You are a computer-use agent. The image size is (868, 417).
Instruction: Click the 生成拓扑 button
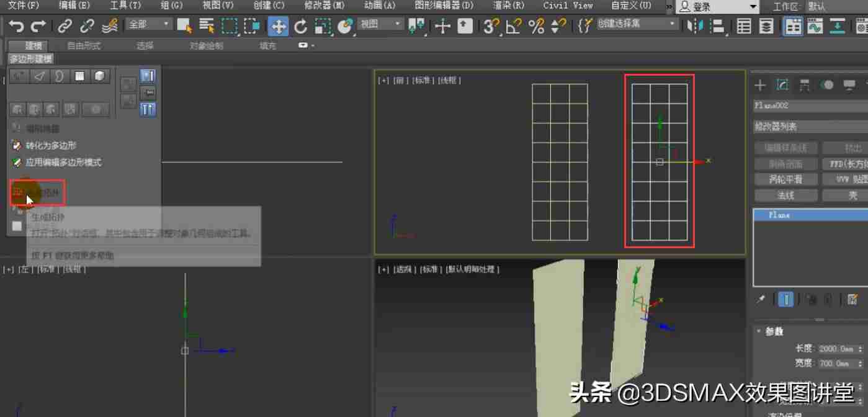coord(37,194)
